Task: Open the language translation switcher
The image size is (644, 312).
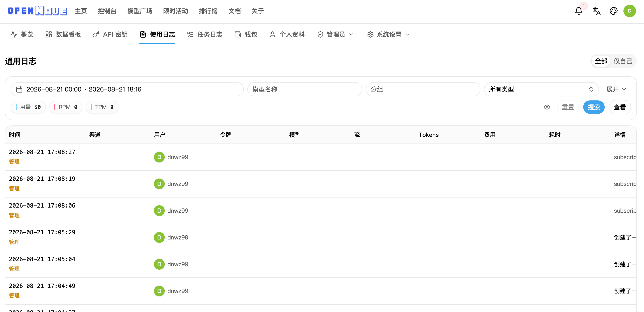Action: (x=596, y=11)
